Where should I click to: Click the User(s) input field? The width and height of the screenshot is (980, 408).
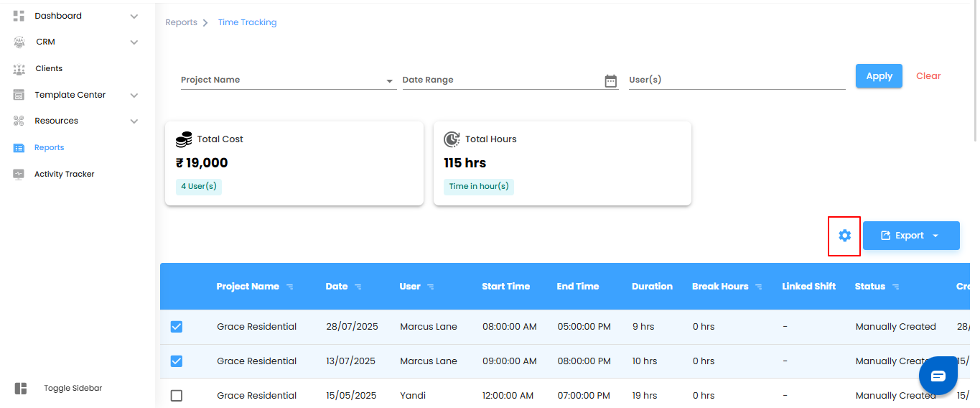click(737, 80)
